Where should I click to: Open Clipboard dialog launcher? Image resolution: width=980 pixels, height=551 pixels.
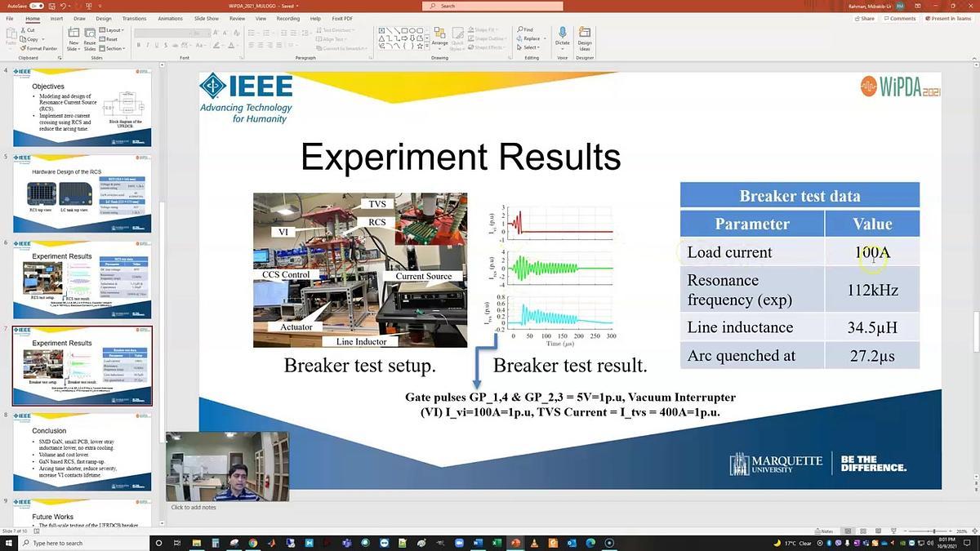(60, 58)
